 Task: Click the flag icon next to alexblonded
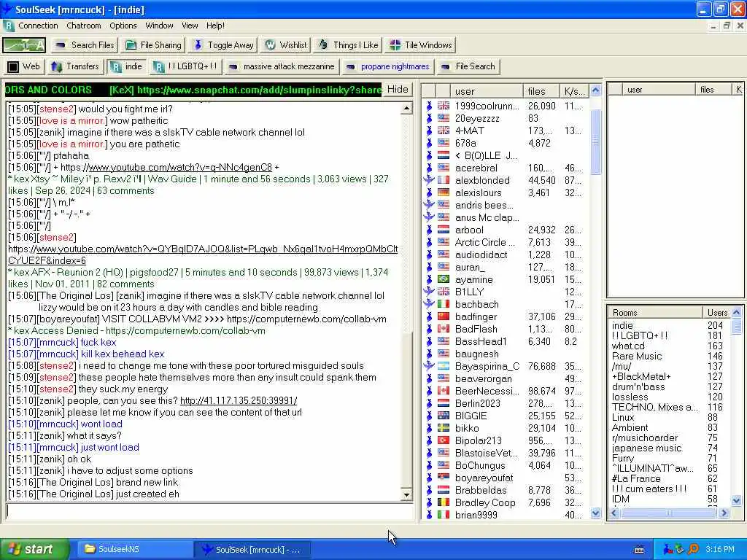(444, 180)
